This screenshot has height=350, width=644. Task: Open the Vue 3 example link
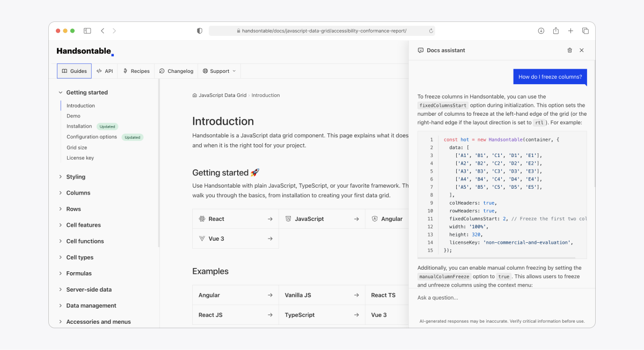[x=387, y=315]
